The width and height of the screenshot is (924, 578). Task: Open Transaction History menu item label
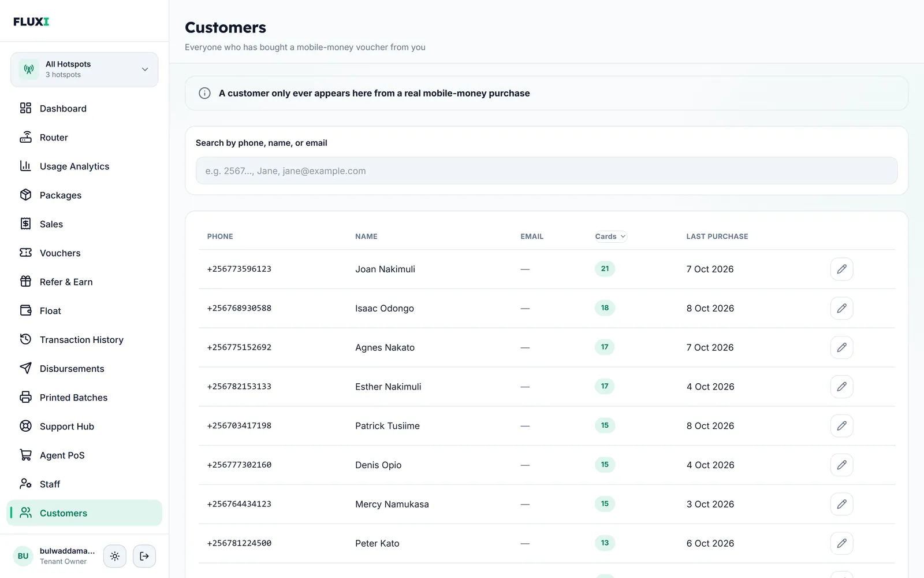81,340
